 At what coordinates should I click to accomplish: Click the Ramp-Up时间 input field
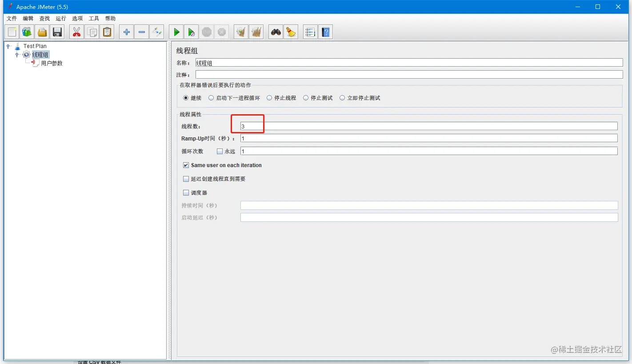pyautogui.click(x=429, y=138)
